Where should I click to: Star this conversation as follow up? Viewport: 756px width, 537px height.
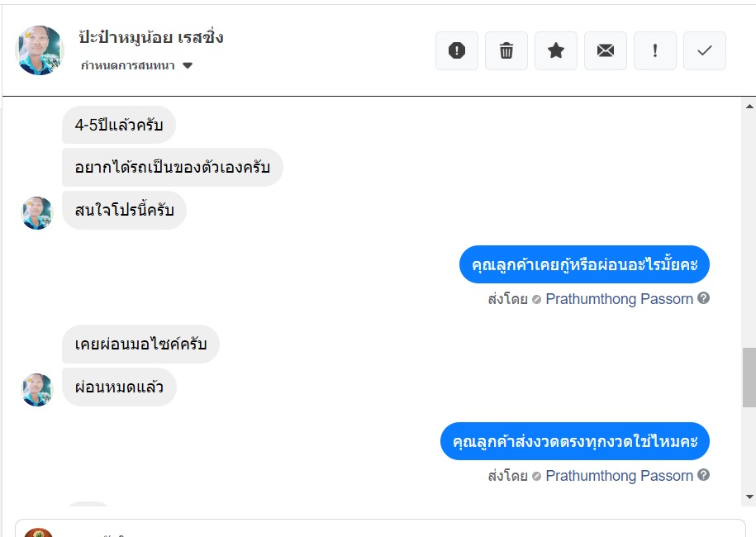[556, 50]
